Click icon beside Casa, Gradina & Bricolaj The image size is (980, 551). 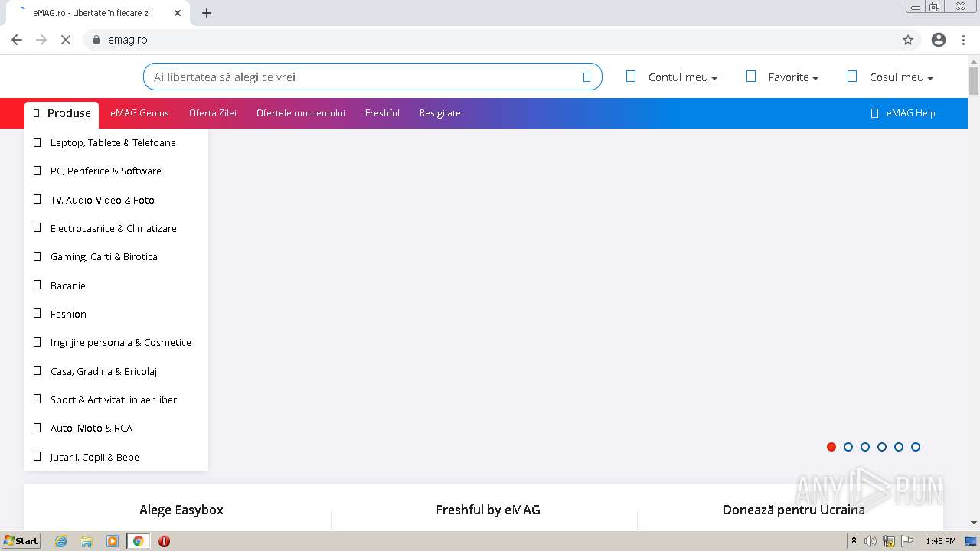coord(37,370)
